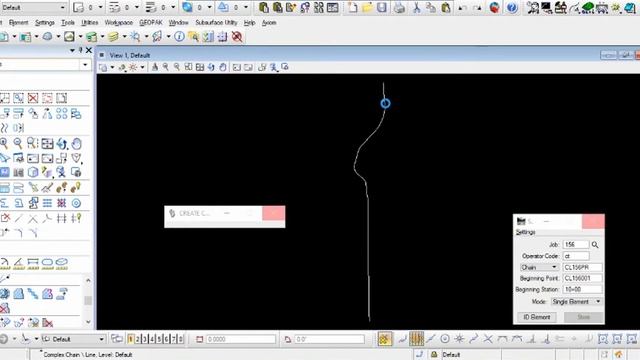Click the ID Element button
Screen dimensions: 640x360
point(537,317)
